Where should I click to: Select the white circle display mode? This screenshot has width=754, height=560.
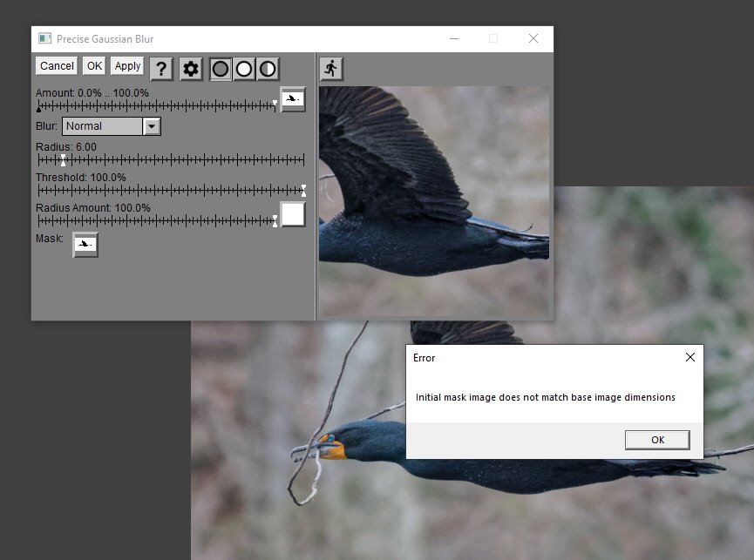[245, 69]
